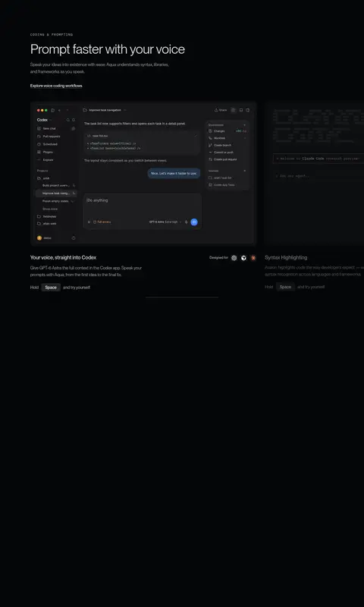Click the carousel progress bar below cards
This screenshot has width=364, height=607.
[x=182, y=297]
